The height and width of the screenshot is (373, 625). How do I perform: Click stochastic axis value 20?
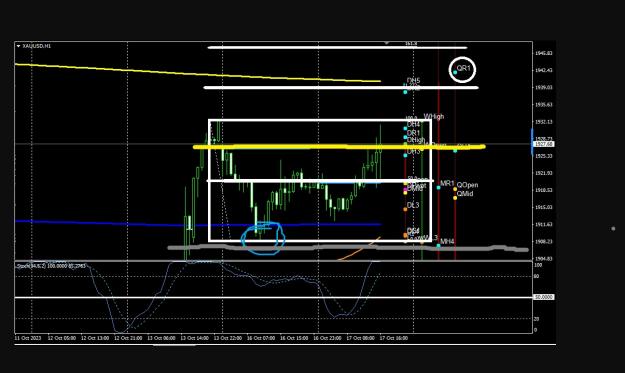click(x=537, y=319)
